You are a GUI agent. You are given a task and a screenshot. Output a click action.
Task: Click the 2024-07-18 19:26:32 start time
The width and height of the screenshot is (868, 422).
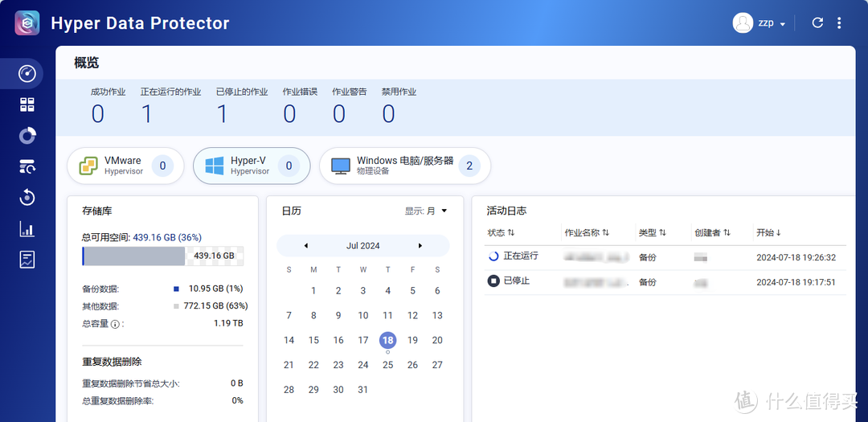[x=796, y=257]
